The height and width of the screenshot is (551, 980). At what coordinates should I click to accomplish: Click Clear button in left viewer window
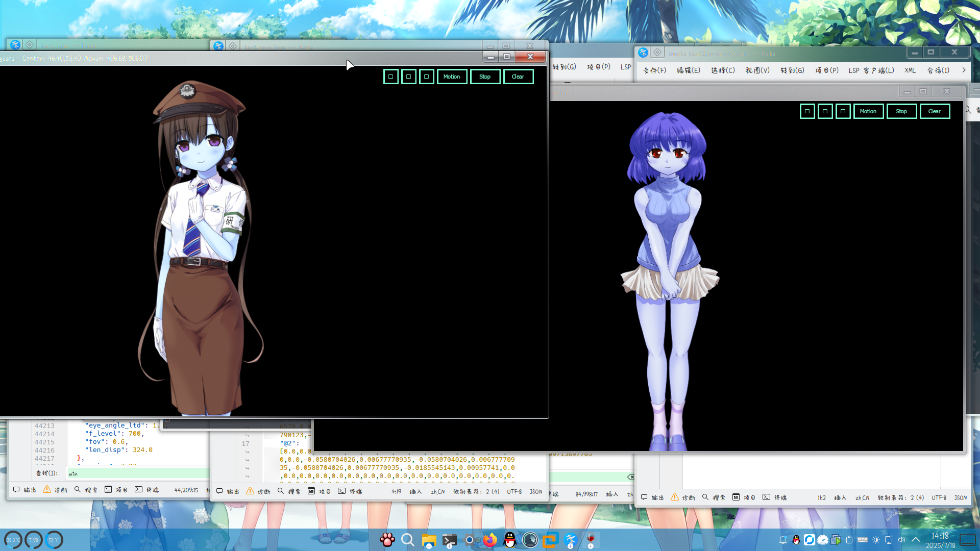518,77
